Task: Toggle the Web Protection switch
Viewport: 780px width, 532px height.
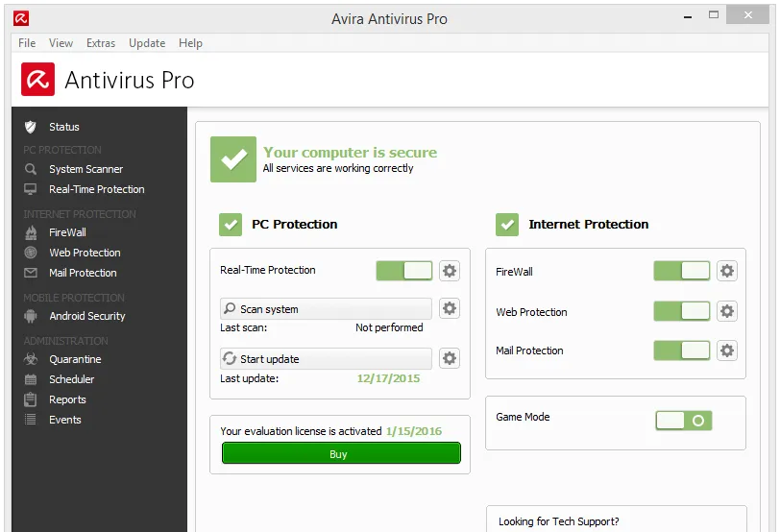Action: [x=681, y=311]
